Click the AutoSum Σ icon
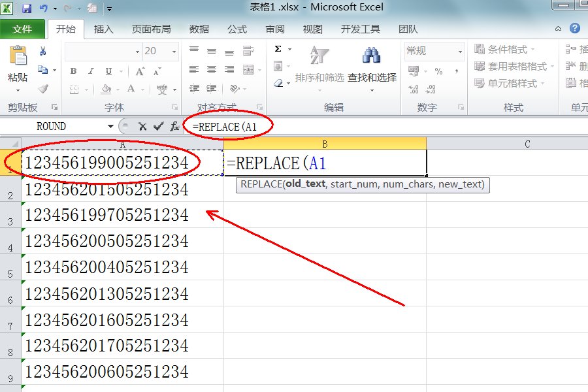588x392 pixels. pos(278,48)
